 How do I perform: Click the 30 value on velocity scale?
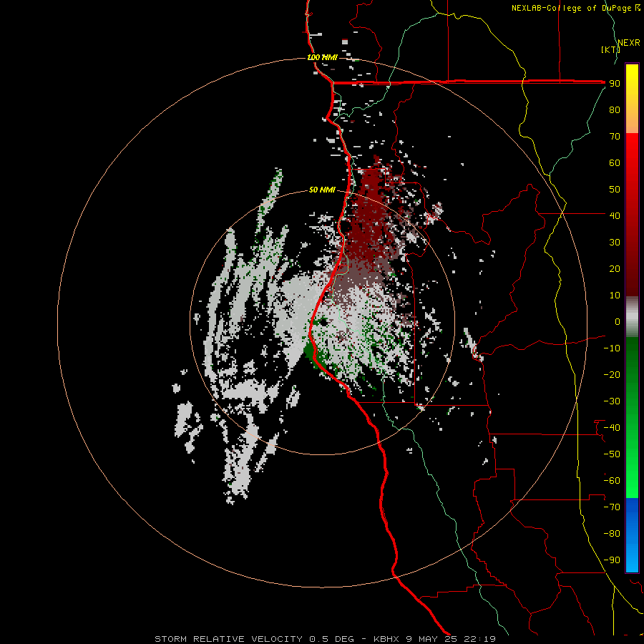tap(615, 243)
